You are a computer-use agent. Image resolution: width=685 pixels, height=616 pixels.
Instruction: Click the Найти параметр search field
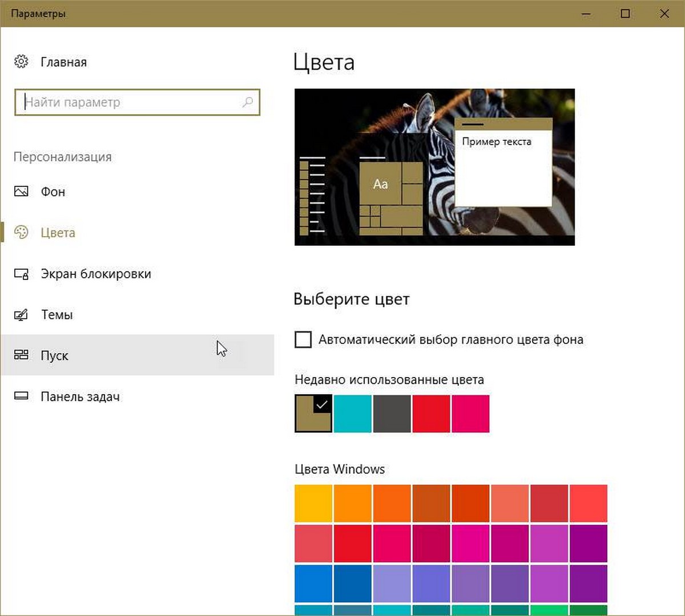point(137,102)
